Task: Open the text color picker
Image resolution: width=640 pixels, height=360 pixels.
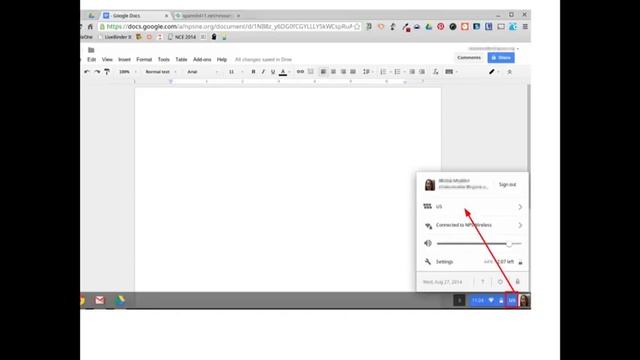Action: pyautogui.click(x=283, y=72)
